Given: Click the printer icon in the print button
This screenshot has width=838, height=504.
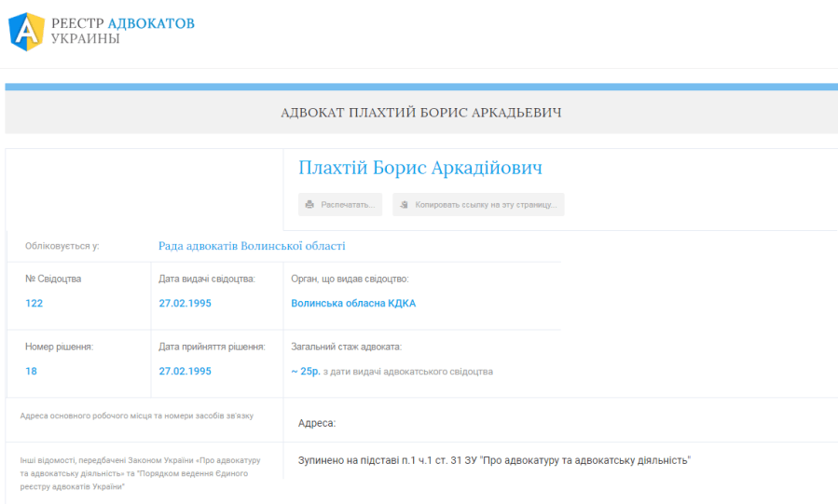Looking at the screenshot, I should click(x=309, y=204).
